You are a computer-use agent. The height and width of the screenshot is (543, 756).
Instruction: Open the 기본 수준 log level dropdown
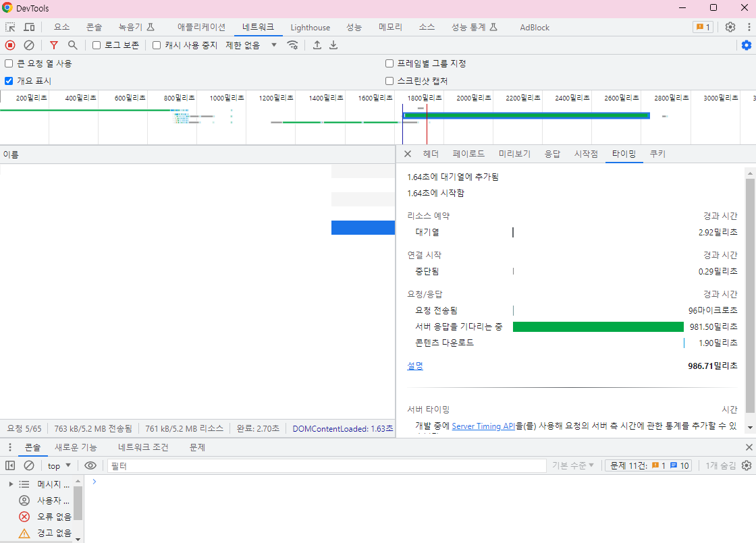tap(573, 465)
